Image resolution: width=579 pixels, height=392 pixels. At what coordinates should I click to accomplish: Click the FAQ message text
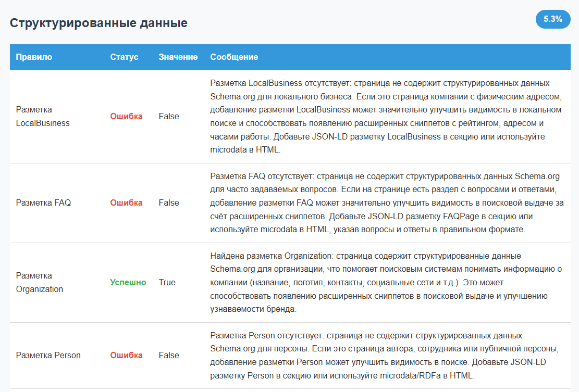(x=387, y=203)
